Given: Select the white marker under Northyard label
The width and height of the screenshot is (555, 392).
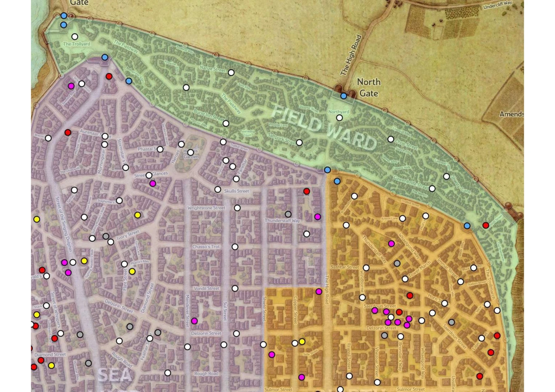Looking at the screenshot, I should tap(339, 118).
